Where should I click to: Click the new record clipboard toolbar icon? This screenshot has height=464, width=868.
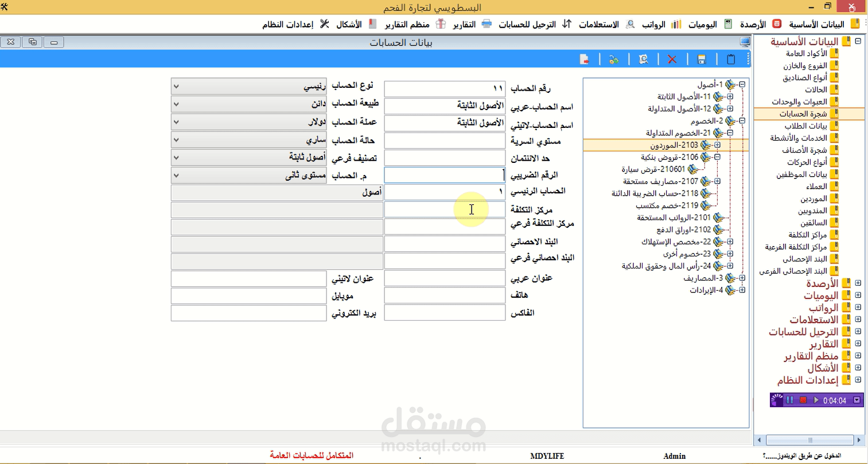click(x=731, y=60)
